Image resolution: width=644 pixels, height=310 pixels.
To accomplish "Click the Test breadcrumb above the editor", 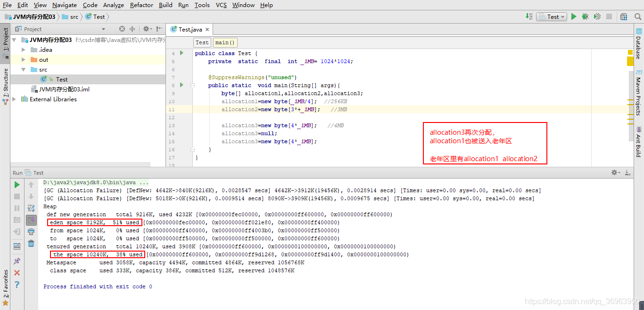I will click(202, 42).
